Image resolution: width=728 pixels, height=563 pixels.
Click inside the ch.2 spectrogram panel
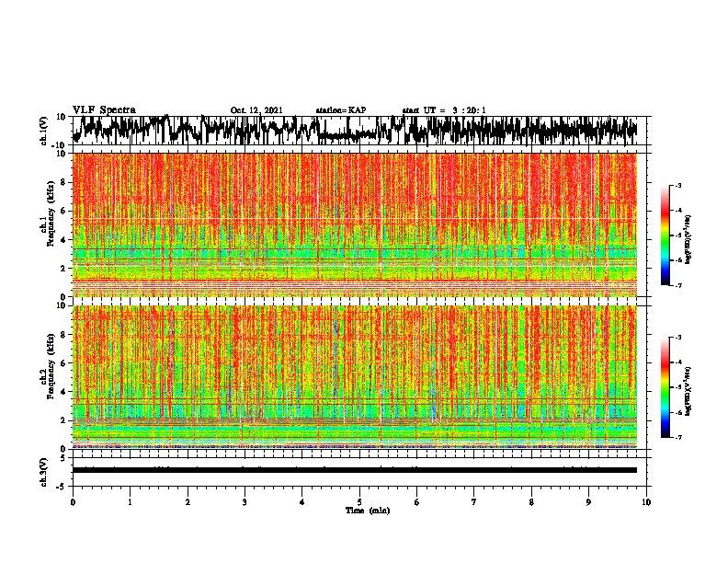tap(355, 377)
